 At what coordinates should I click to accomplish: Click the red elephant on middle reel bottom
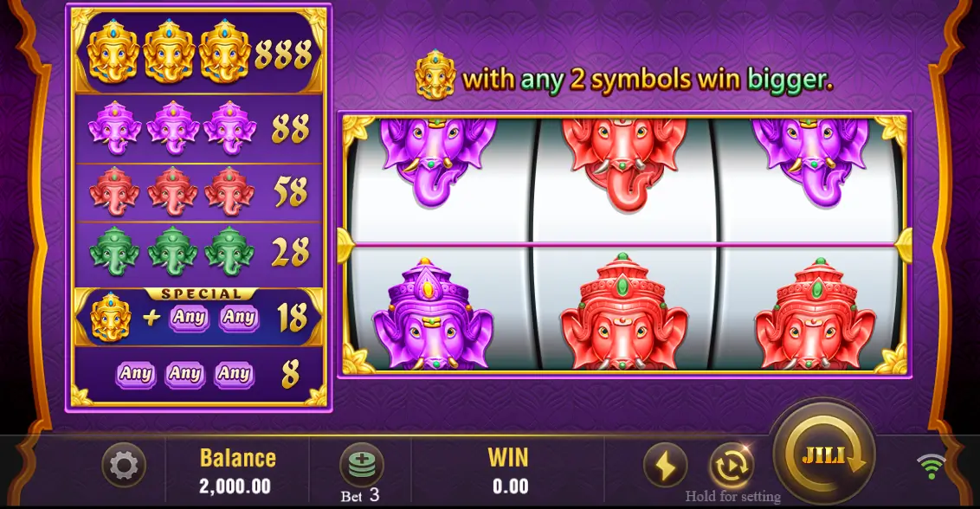pyautogui.click(x=623, y=312)
